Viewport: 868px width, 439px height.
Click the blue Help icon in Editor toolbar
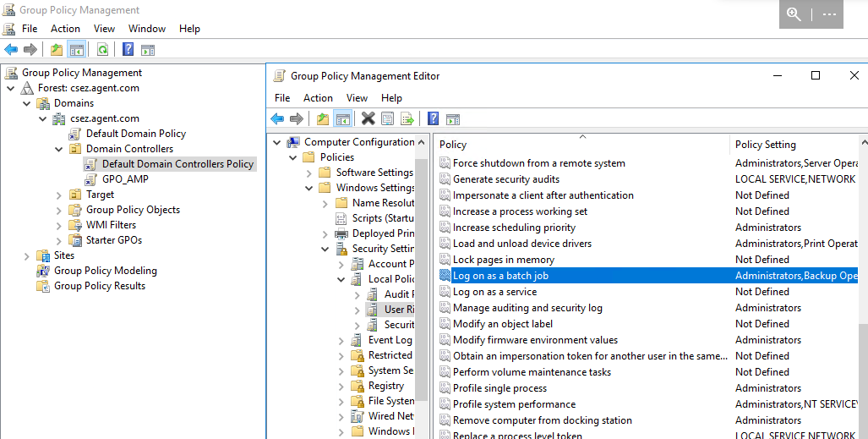coord(433,119)
